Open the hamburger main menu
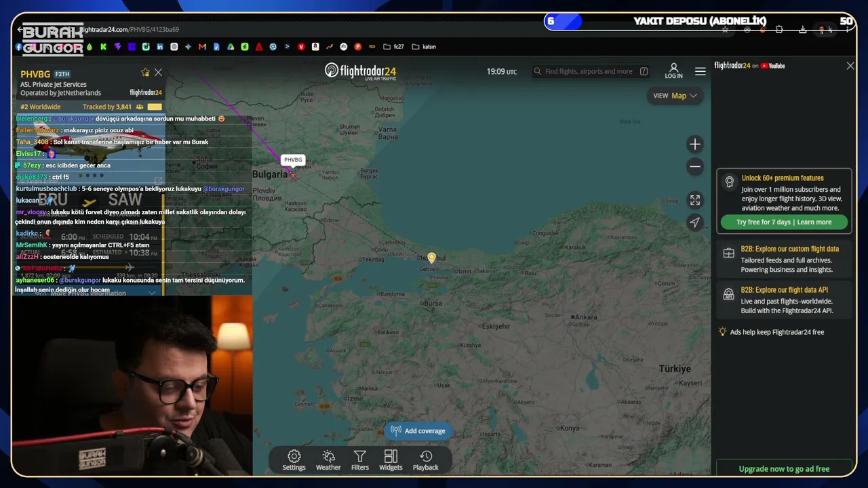 point(701,71)
